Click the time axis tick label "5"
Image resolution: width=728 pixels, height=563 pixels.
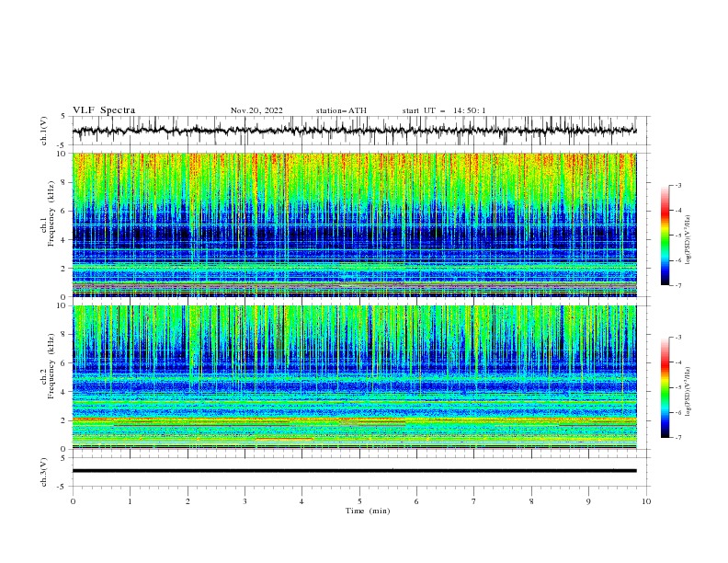coord(359,501)
